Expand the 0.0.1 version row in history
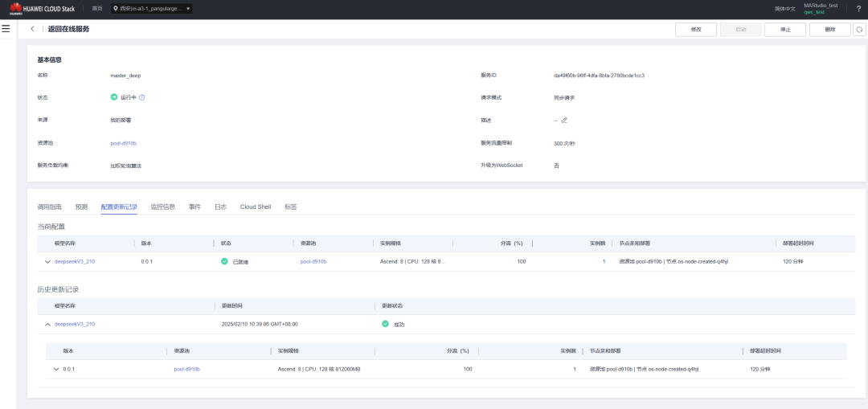The height and width of the screenshot is (409, 868). [x=56, y=369]
